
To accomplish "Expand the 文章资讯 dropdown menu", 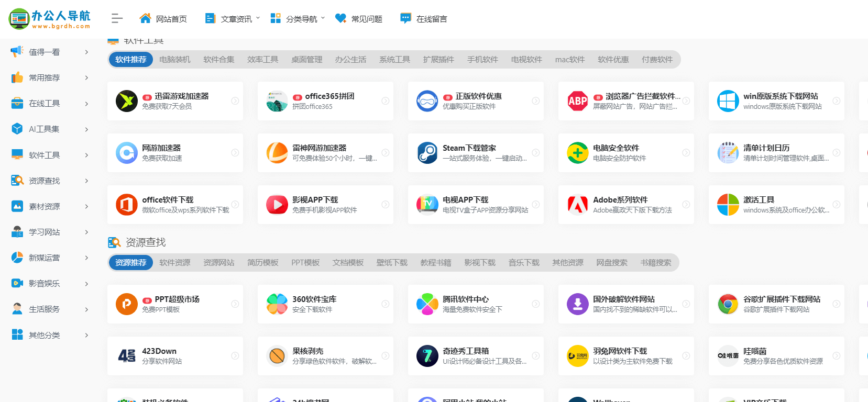I will [232, 19].
